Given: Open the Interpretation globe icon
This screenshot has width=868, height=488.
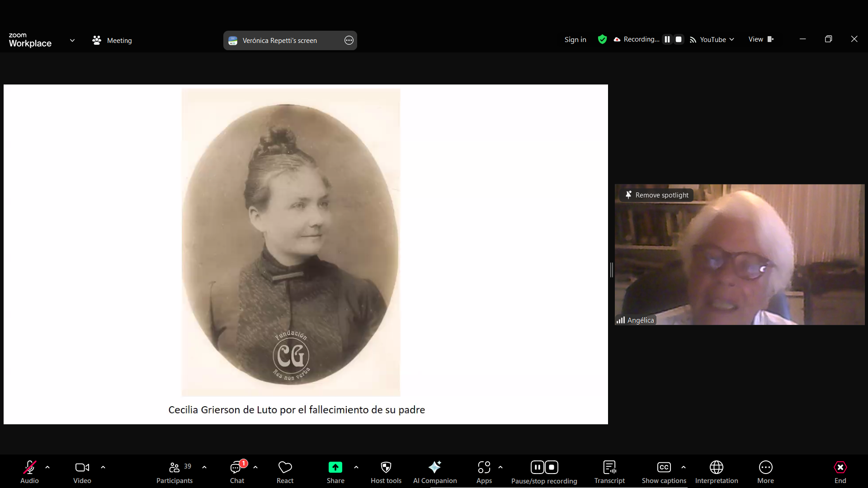Looking at the screenshot, I should click(x=716, y=471).
